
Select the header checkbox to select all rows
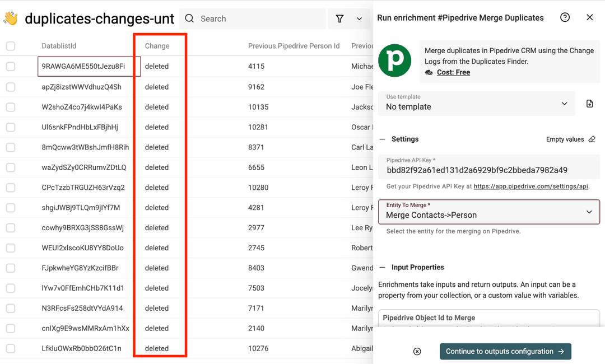(10, 46)
